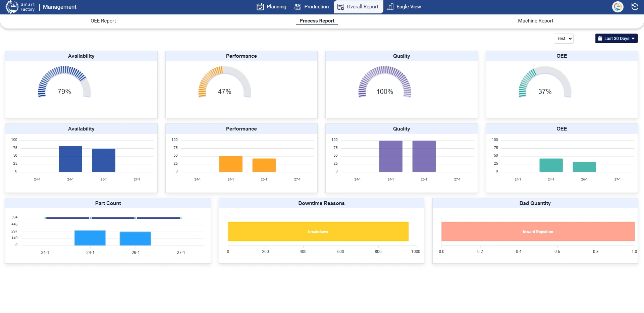Click calendar icon in Last 30 Days
Screen dimensions: 644x313
pyautogui.click(x=600, y=39)
